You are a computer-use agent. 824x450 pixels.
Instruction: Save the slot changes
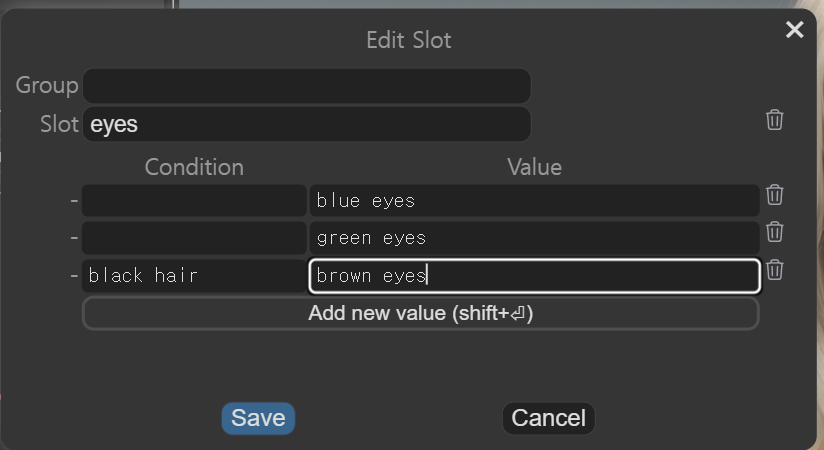[258, 418]
